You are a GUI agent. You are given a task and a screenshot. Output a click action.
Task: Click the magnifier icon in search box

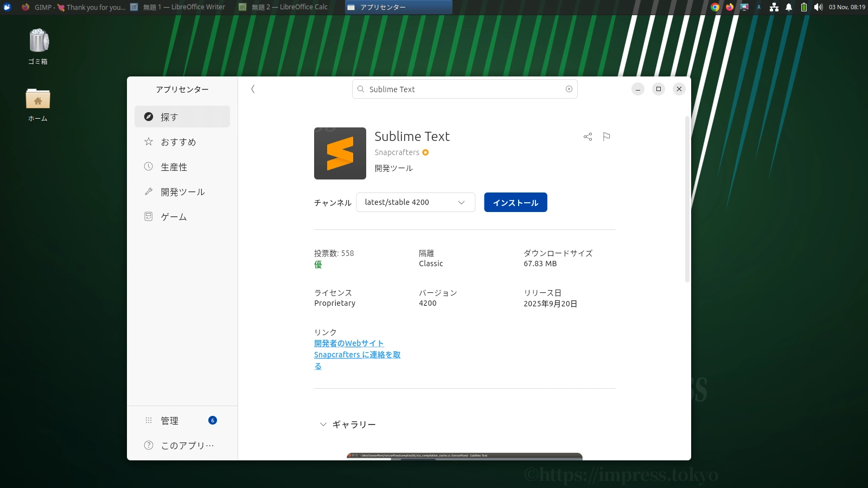pyautogui.click(x=361, y=89)
